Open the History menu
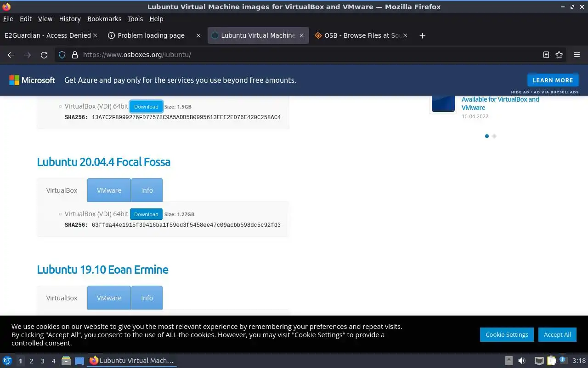This screenshot has width=588, height=368. coord(70,19)
